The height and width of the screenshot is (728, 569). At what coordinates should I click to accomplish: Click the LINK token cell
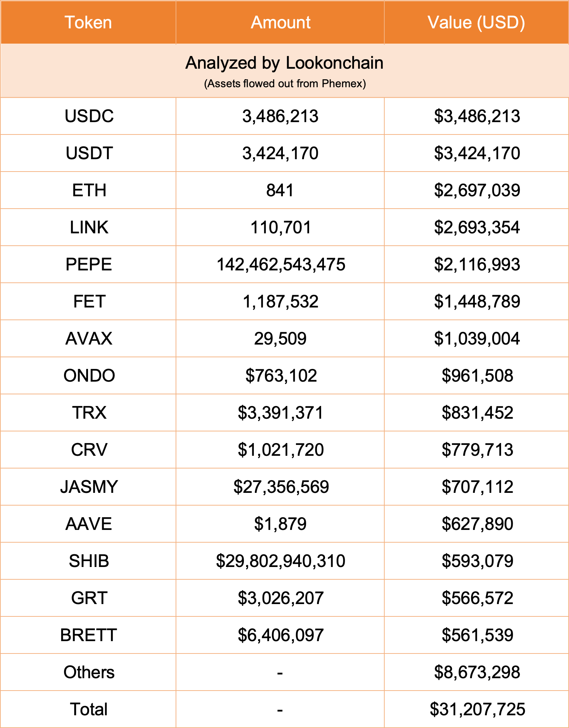pyautogui.click(x=89, y=228)
